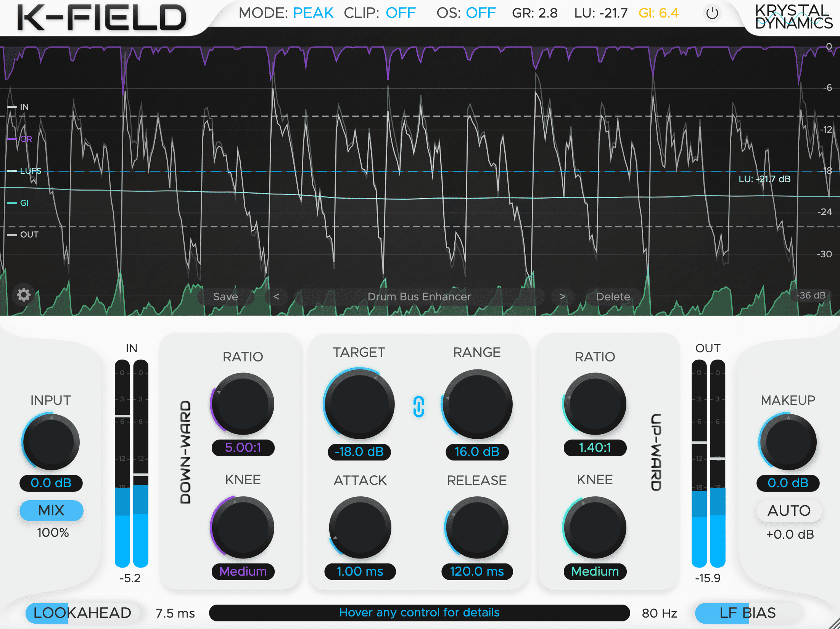Toggle the LF BIAS button
This screenshot has height=629, width=840.
point(748,613)
